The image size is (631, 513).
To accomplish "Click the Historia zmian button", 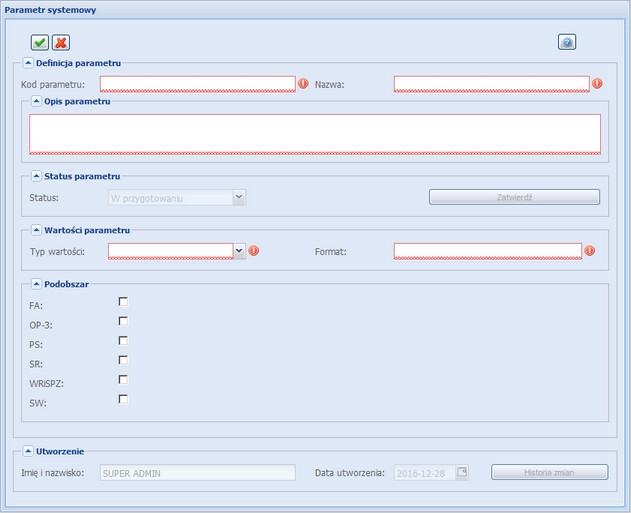I will [x=549, y=472].
